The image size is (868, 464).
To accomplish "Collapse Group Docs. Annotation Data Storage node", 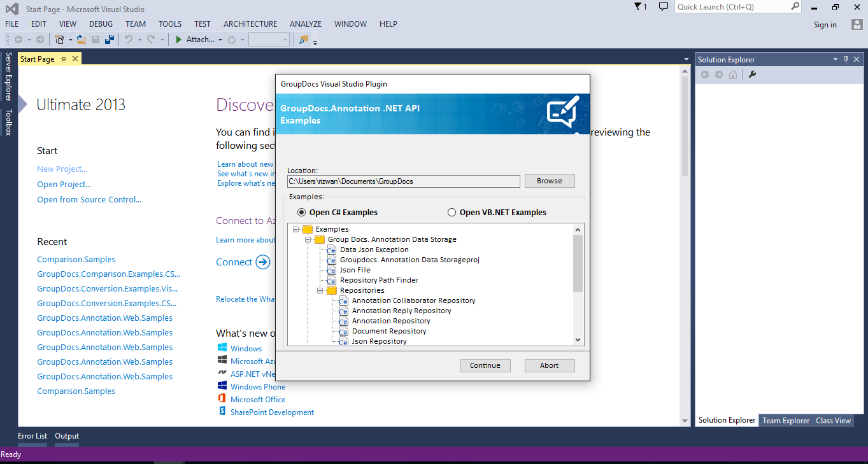I will pos(308,239).
